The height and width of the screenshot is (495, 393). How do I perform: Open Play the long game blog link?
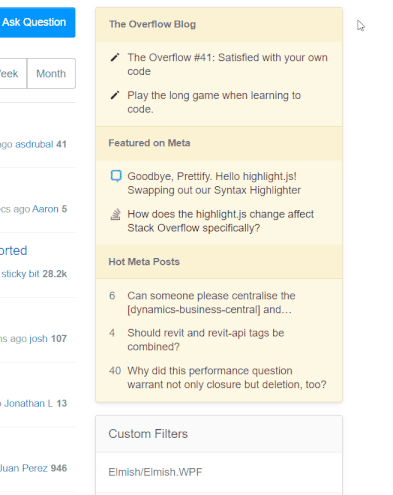(x=214, y=102)
